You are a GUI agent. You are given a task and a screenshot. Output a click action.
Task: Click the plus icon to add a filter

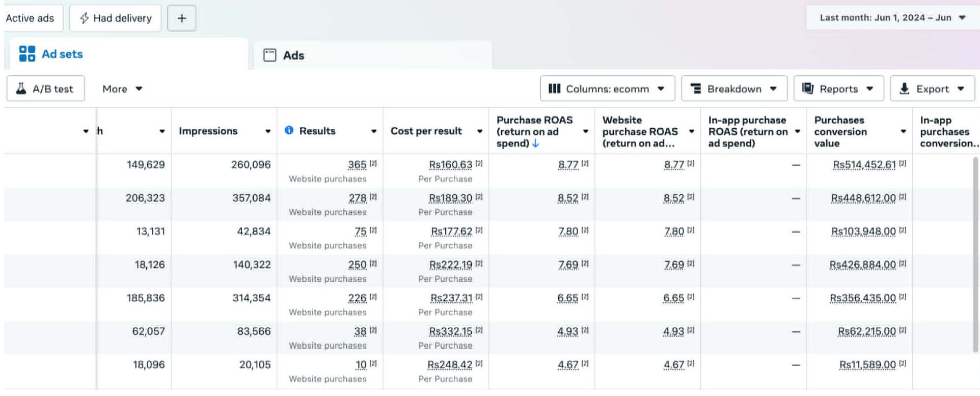pyautogui.click(x=181, y=18)
